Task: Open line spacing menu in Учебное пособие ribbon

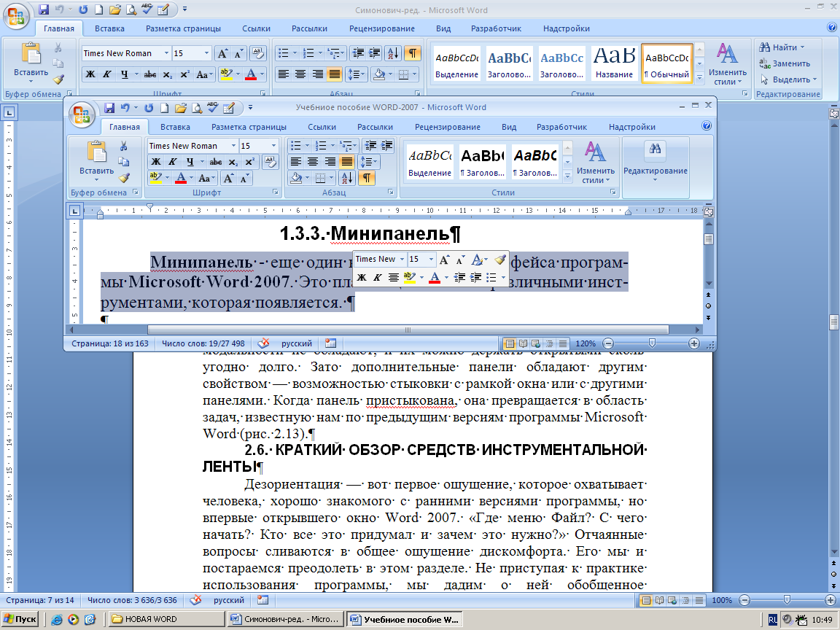Action: click(368, 162)
